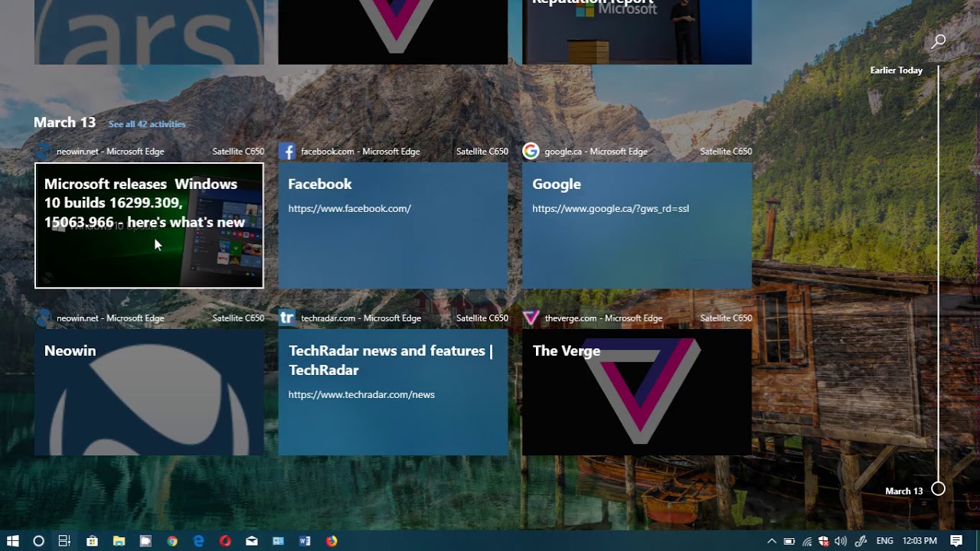980x551 pixels.
Task: Launch Microsoft Store from the taskbar
Action: click(x=92, y=541)
